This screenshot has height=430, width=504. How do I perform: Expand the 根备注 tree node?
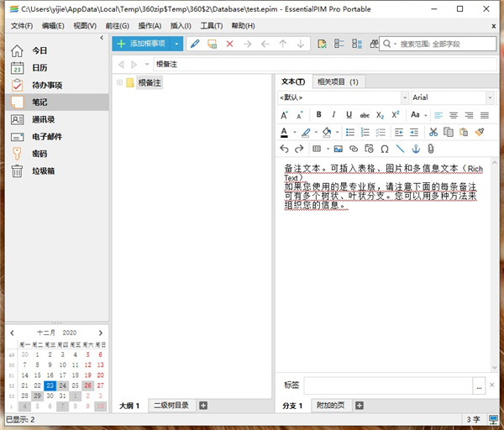(x=119, y=82)
